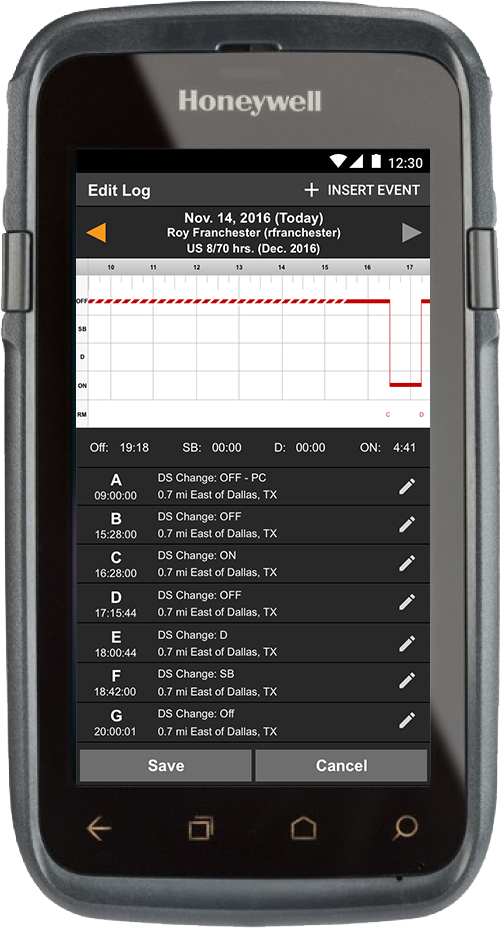Image resolution: width=500 pixels, height=928 pixels.
Task: Save the edited log
Action: [166, 765]
